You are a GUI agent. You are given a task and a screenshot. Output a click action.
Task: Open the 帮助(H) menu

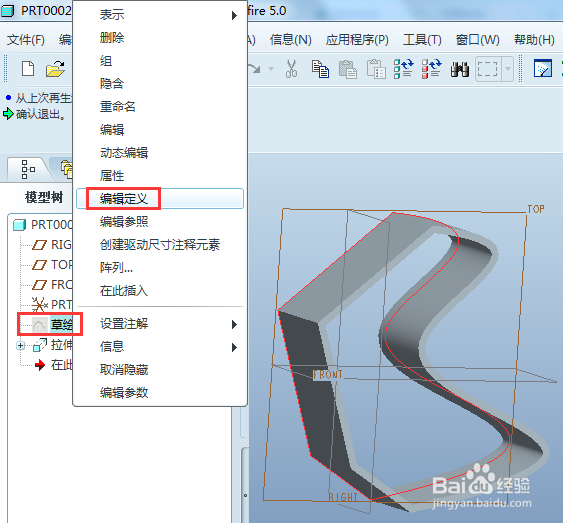point(534,39)
